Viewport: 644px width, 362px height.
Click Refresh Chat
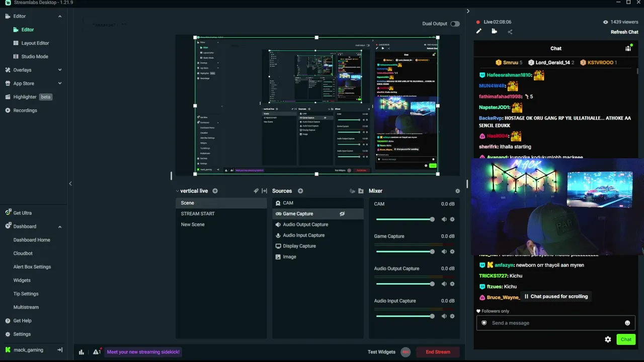coord(624,32)
